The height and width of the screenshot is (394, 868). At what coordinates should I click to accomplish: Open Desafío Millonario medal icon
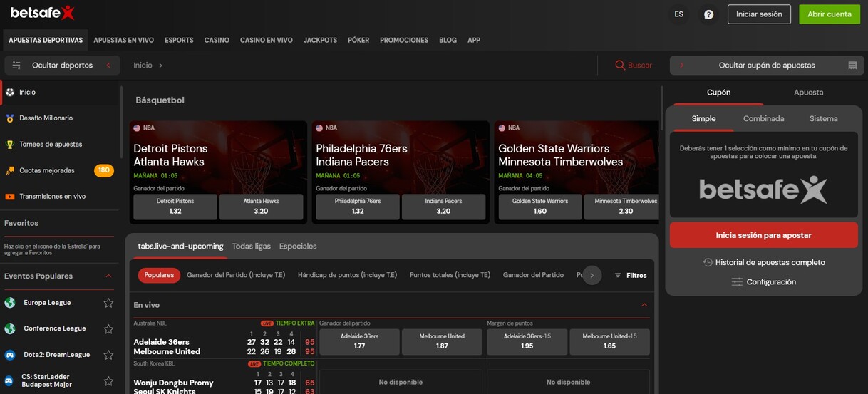(9, 118)
